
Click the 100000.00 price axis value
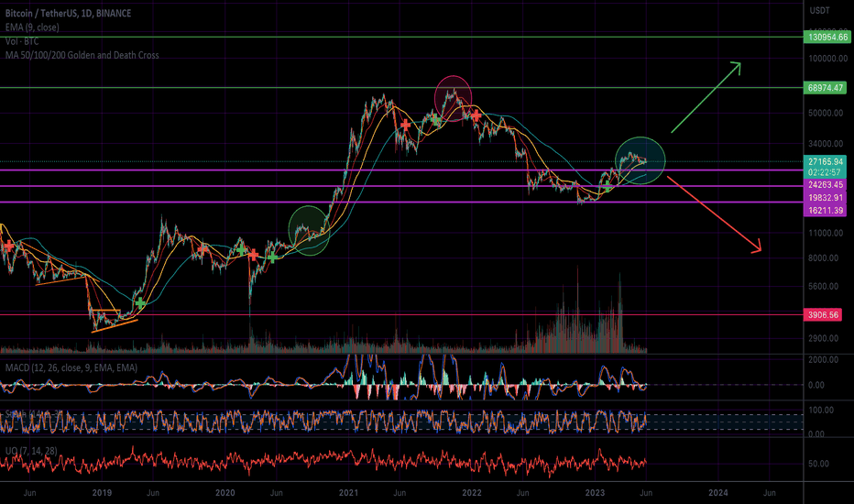tap(827, 59)
